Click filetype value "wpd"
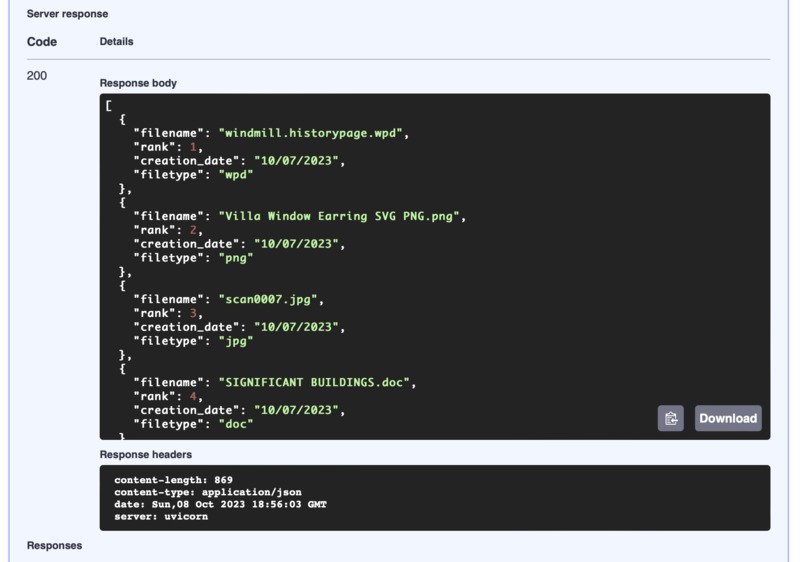Viewport: 806px width, 562px height. pyautogui.click(x=236, y=175)
